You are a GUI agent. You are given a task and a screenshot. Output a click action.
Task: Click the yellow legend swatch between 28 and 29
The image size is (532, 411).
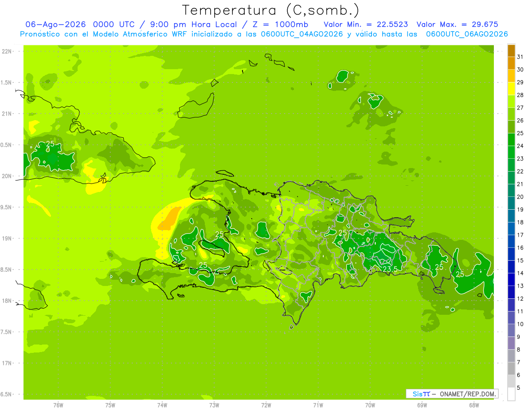511,89
